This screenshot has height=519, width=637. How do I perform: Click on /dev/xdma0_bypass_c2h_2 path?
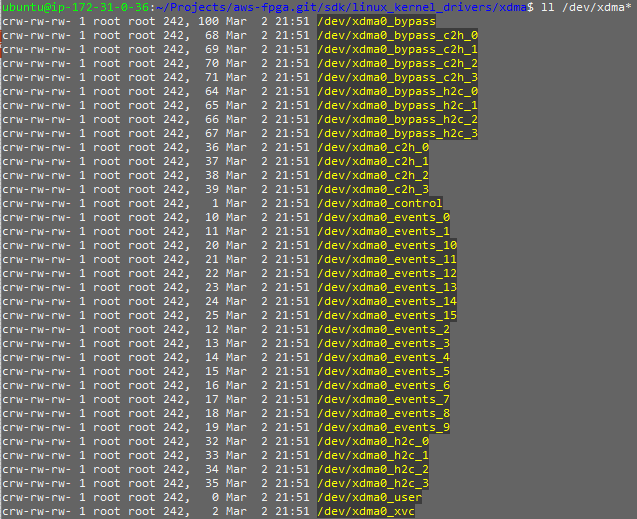tap(398, 63)
